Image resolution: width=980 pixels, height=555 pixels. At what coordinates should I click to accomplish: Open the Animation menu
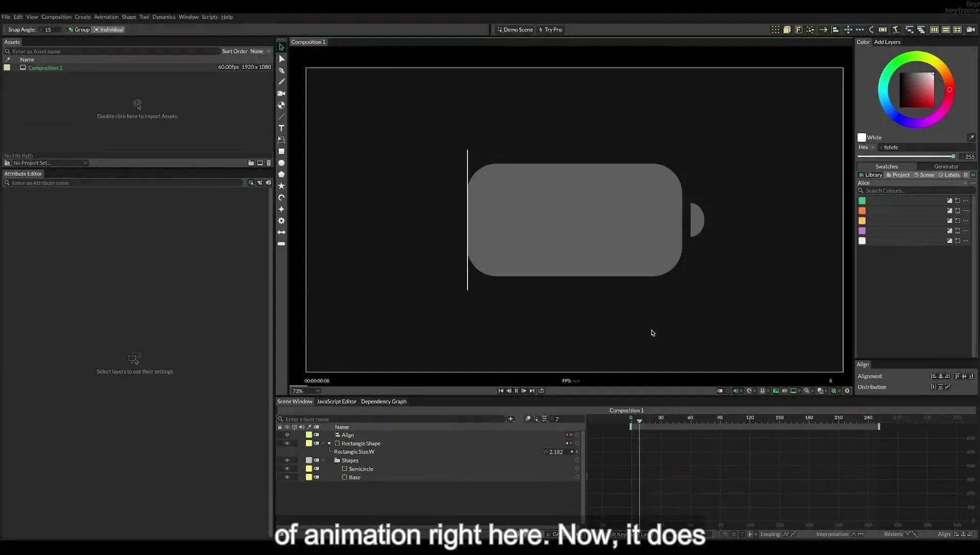[x=106, y=17]
